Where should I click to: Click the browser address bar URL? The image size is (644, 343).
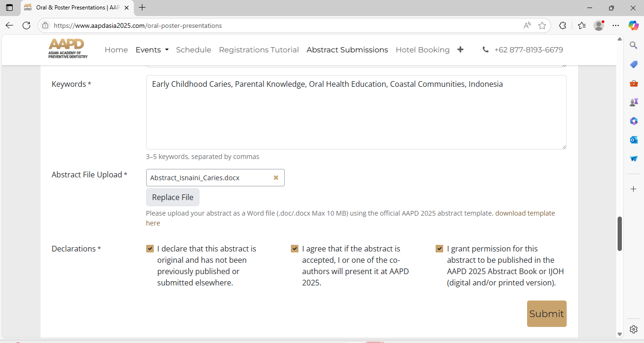click(x=138, y=25)
